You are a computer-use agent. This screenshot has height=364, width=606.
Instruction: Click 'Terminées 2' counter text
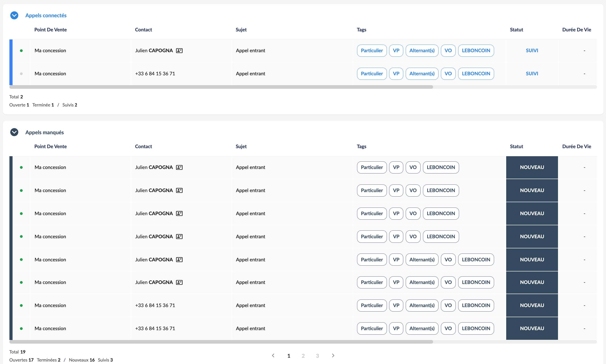tap(49, 360)
